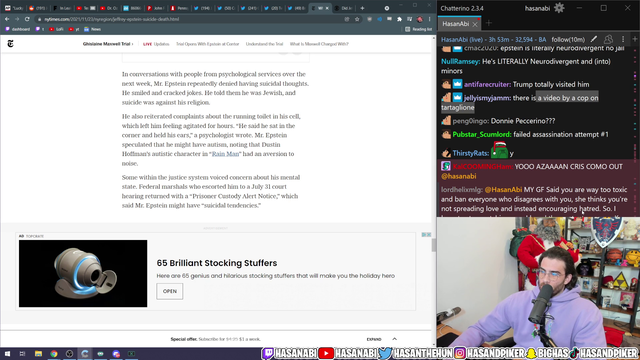This screenshot has width=640, height=360.
Task: Click username lordhelixmlg in chat
Action: click(462, 190)
